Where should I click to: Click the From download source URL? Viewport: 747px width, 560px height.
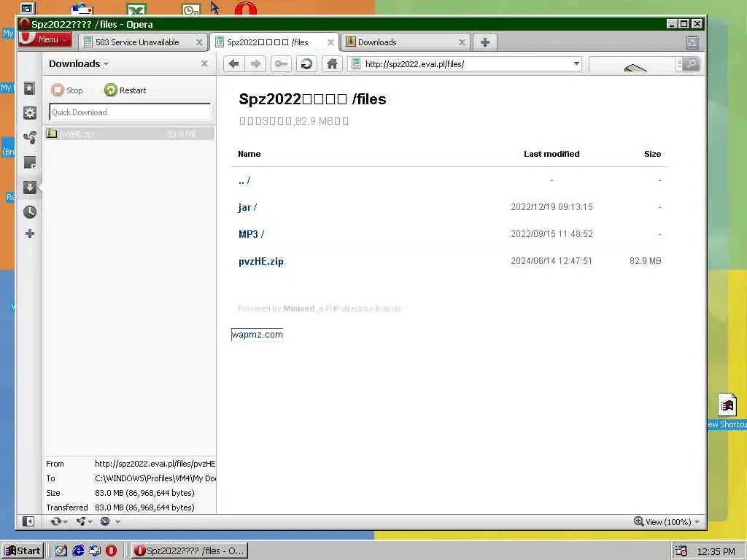click(x=155, y=464)
